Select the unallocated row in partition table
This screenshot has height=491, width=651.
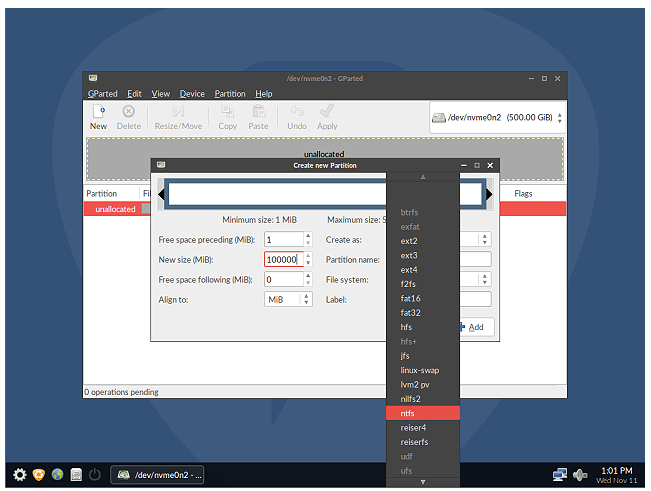117,209
